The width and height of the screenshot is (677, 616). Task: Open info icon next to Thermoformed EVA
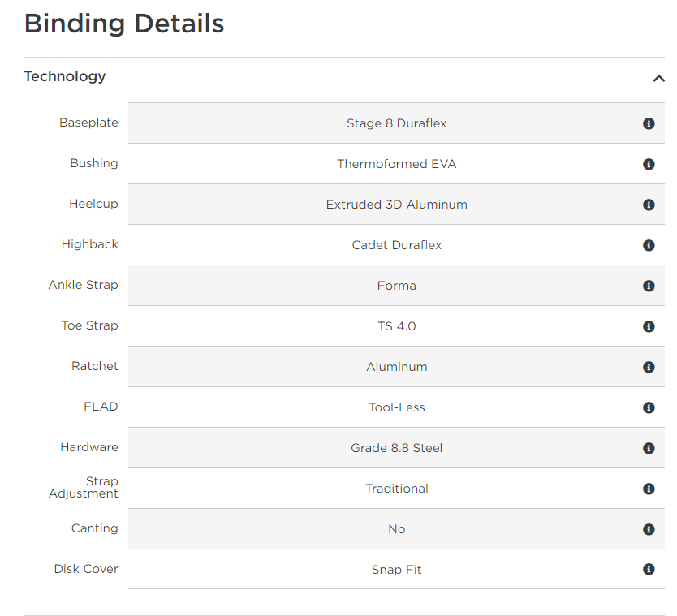(649, 164)
